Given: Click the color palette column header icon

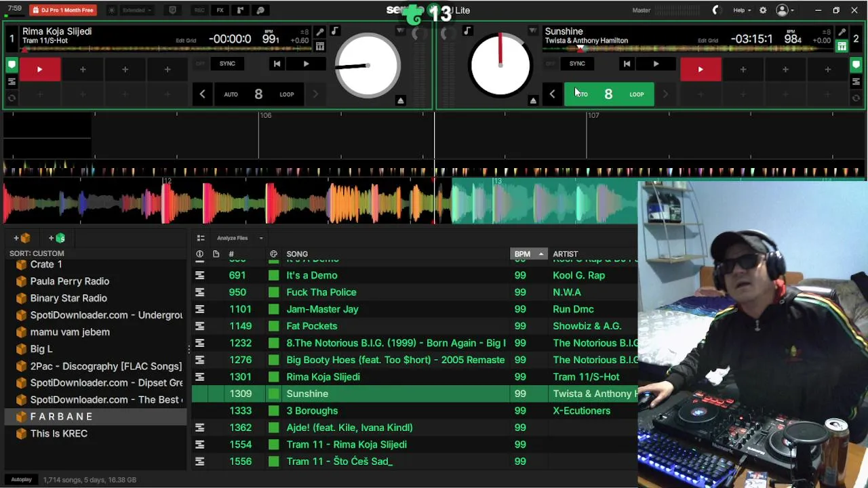Looking at the screenshot, I should [273, 254].
